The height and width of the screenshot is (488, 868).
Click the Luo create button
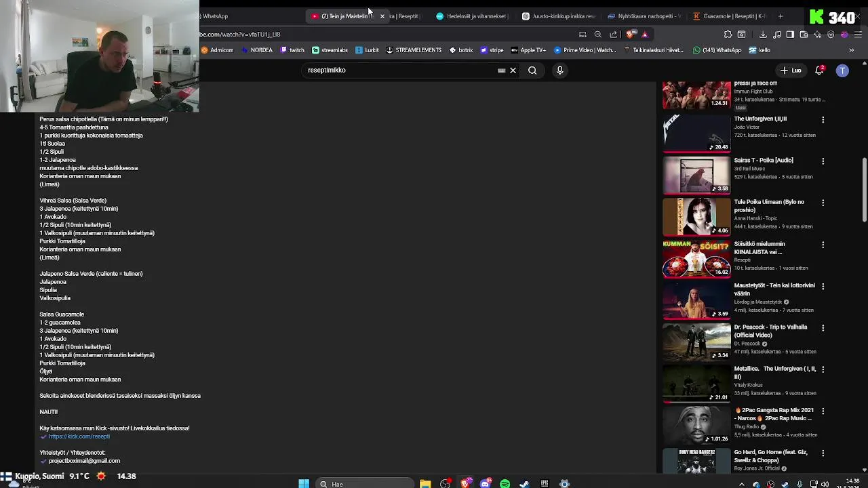click(x=791, y=70)
